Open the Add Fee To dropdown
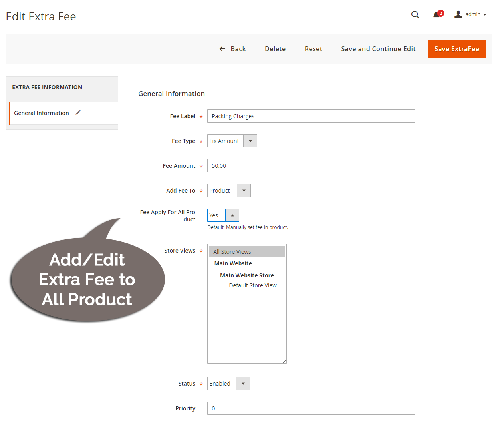504x434 pixels. [x=244, y=190]
